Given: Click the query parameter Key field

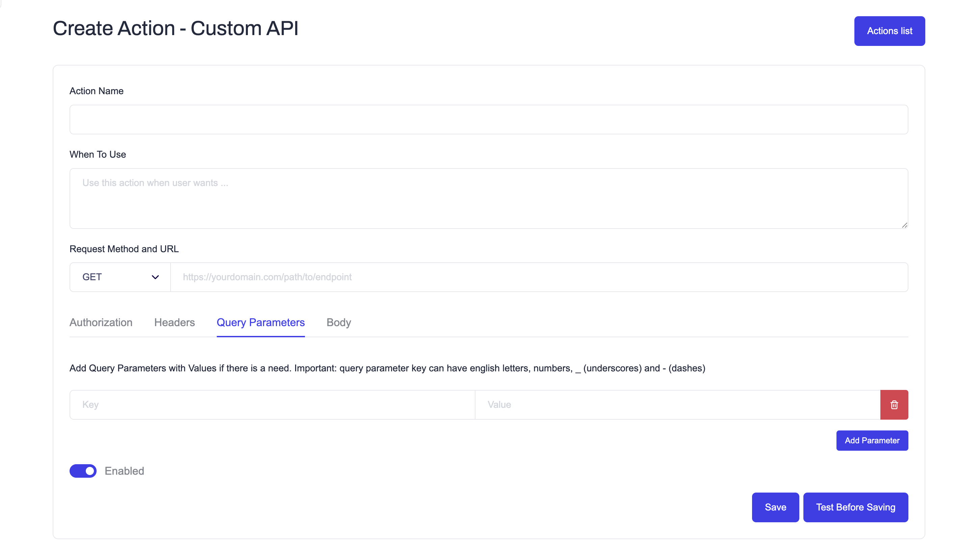Looking at the screenshot, I should pyautogui.click(x=272, y=405).
